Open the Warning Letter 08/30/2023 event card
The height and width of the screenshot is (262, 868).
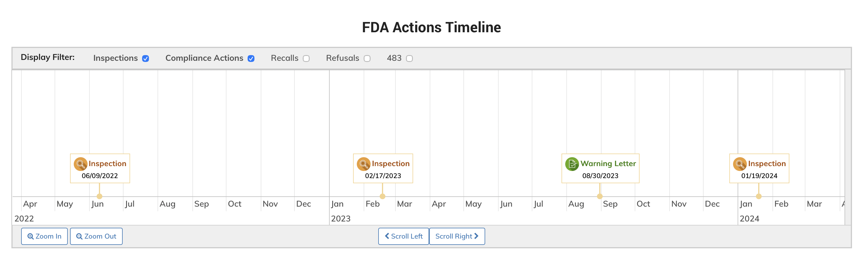(x=600, y=169)
